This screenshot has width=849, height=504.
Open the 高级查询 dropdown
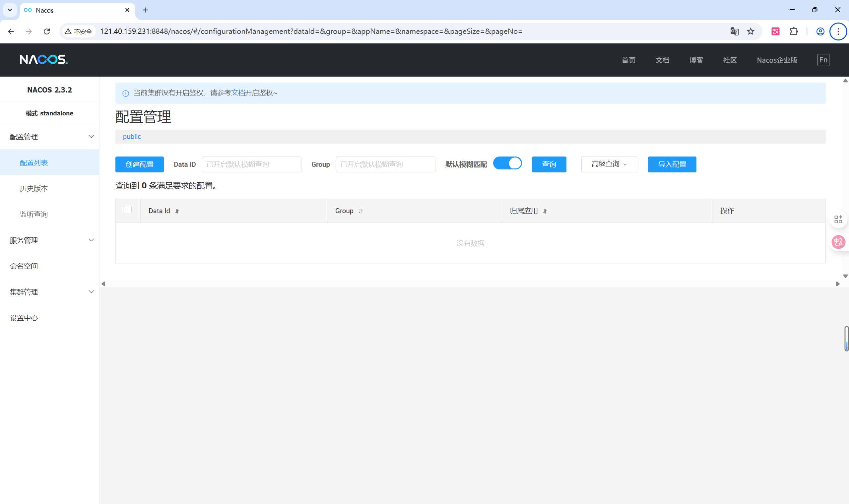click(609, 164)
